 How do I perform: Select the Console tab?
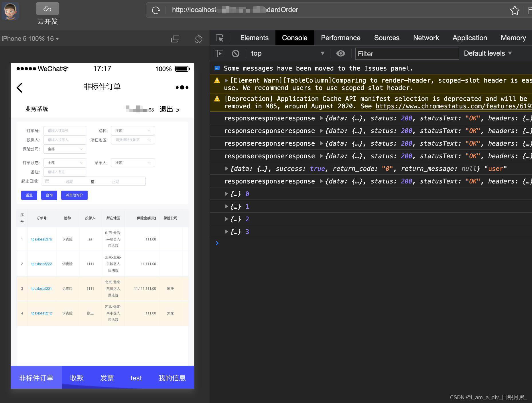[x=295, y=38]
